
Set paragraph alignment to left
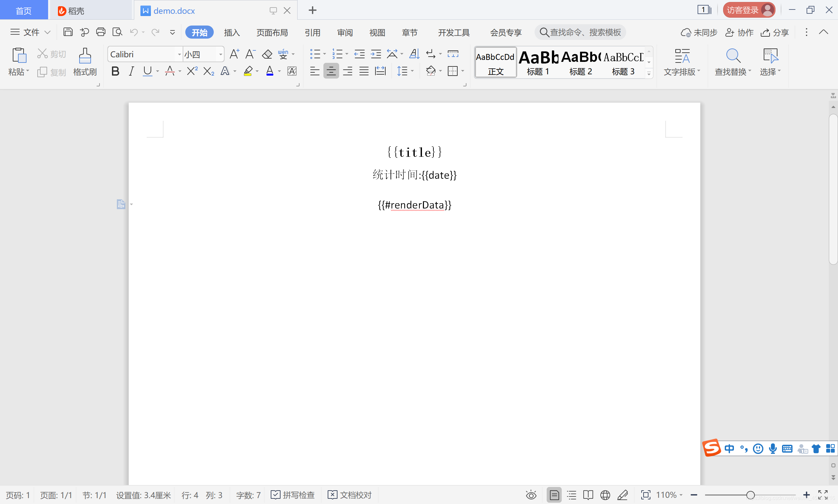pyautogui.click(x=315, y=71)
